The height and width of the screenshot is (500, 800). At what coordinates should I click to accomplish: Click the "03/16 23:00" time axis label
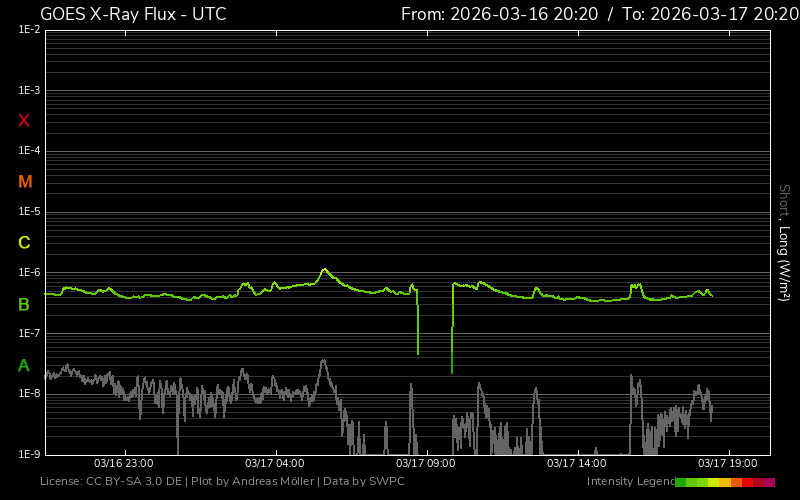(x=123, y=463)
